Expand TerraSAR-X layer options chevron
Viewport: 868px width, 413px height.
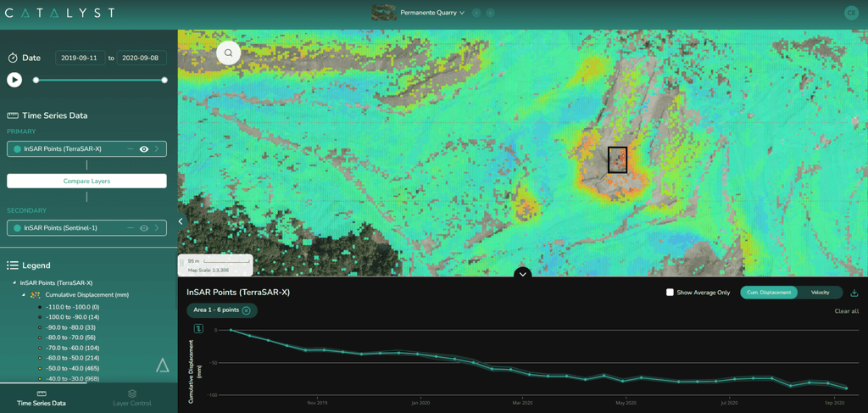(157, 149)
